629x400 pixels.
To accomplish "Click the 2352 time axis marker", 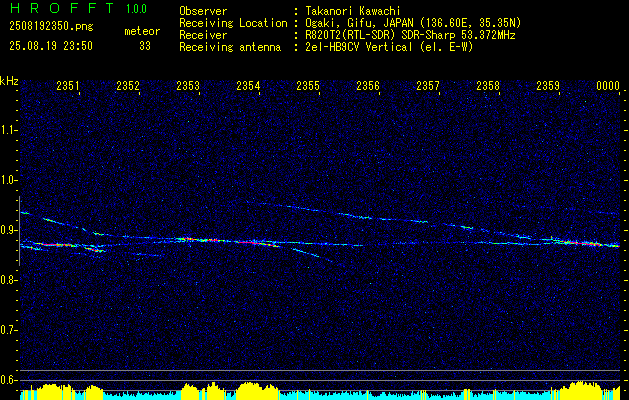I will (128, 85).
